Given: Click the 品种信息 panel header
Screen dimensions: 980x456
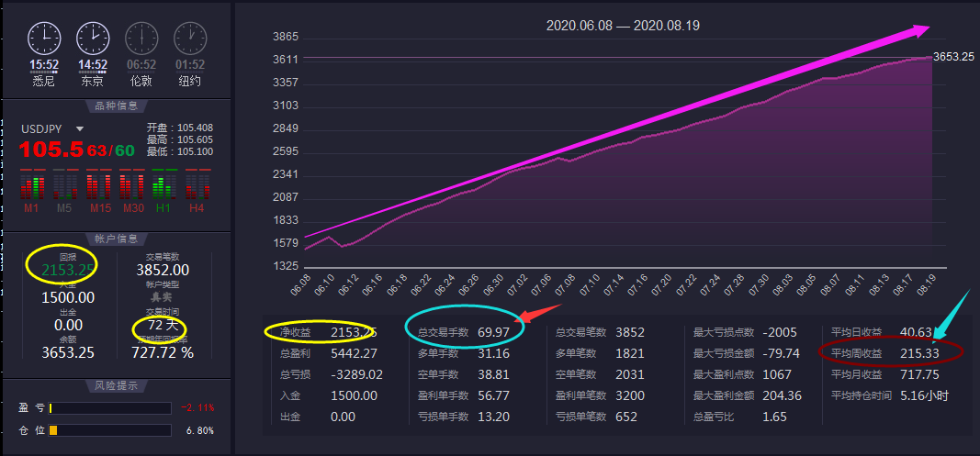Looking at the screenshot, I should [x=116, y=105].
